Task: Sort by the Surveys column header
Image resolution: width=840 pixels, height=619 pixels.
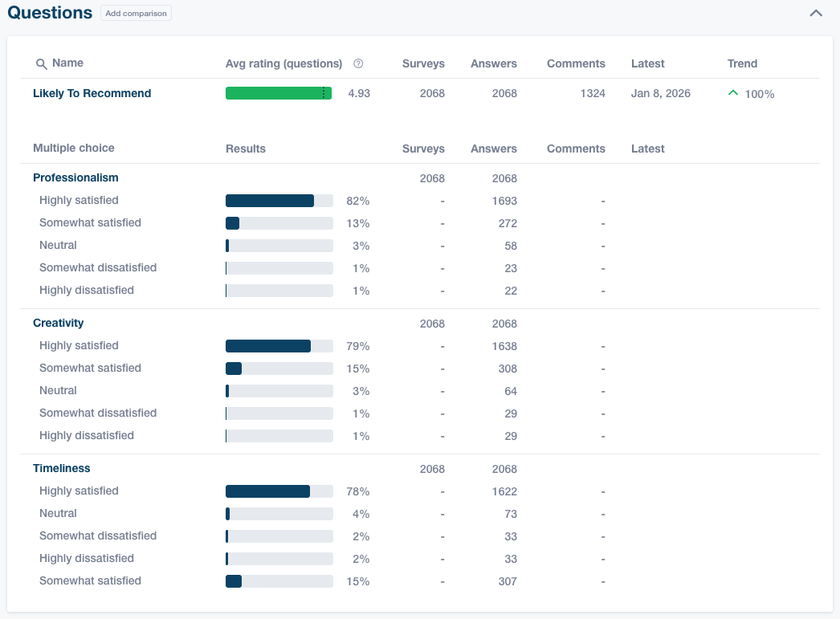Action: point(423,63)
